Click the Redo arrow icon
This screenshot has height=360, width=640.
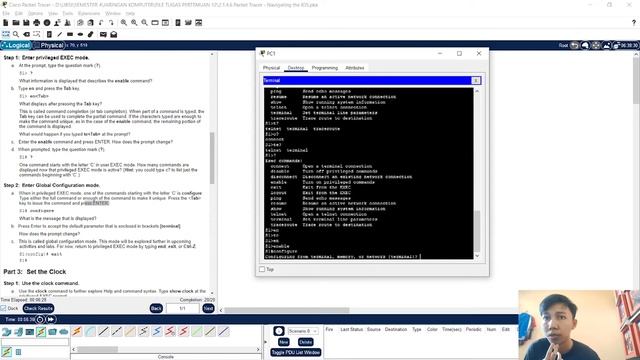click(x=111, y=23)
